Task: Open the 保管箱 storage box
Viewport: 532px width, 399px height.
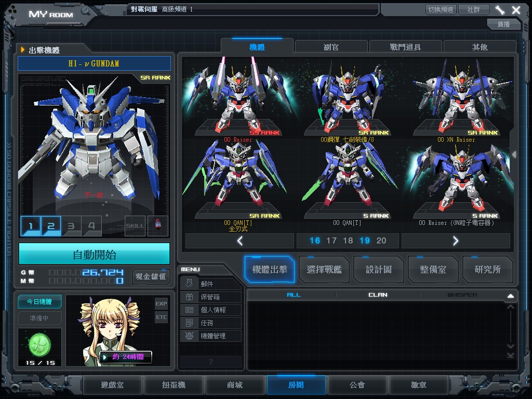Action: tap(210, 297)
